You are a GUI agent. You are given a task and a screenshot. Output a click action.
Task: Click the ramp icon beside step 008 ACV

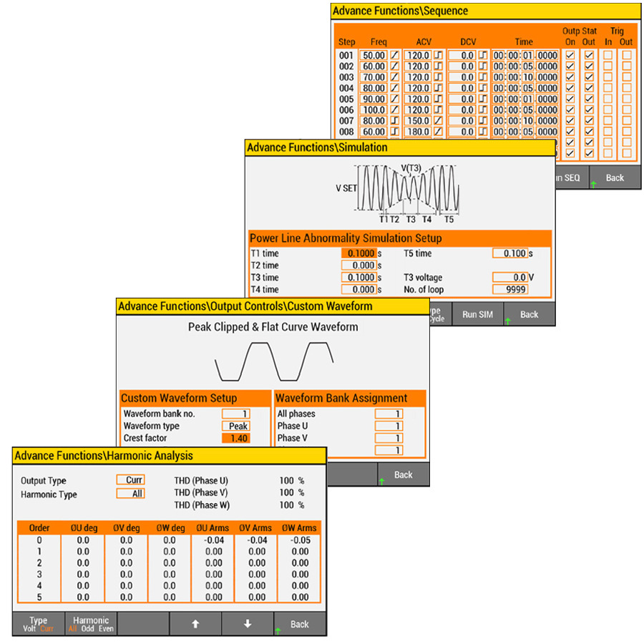(x=438, y=132)
